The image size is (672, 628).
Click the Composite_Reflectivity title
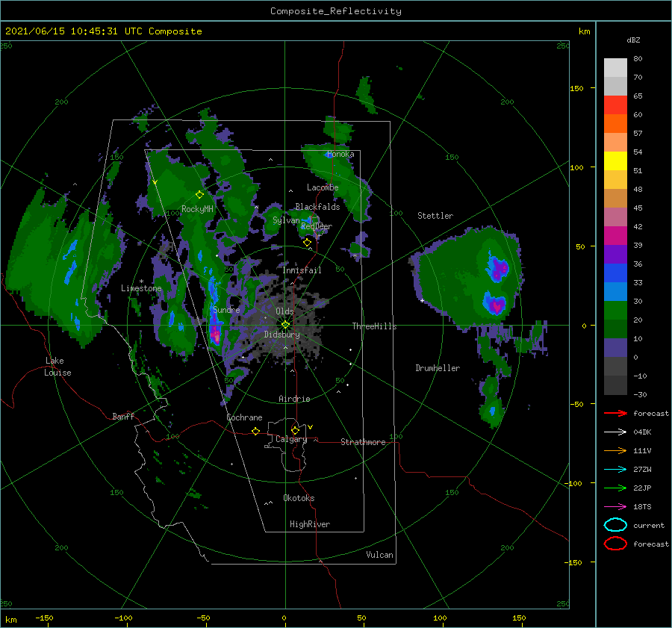[x=335, y=11]
